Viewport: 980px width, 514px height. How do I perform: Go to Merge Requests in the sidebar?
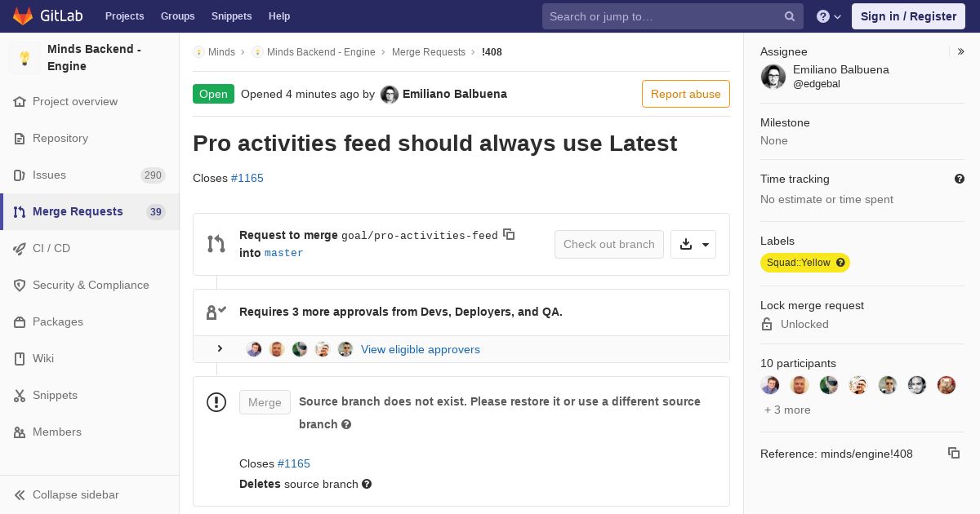[90, 212]
